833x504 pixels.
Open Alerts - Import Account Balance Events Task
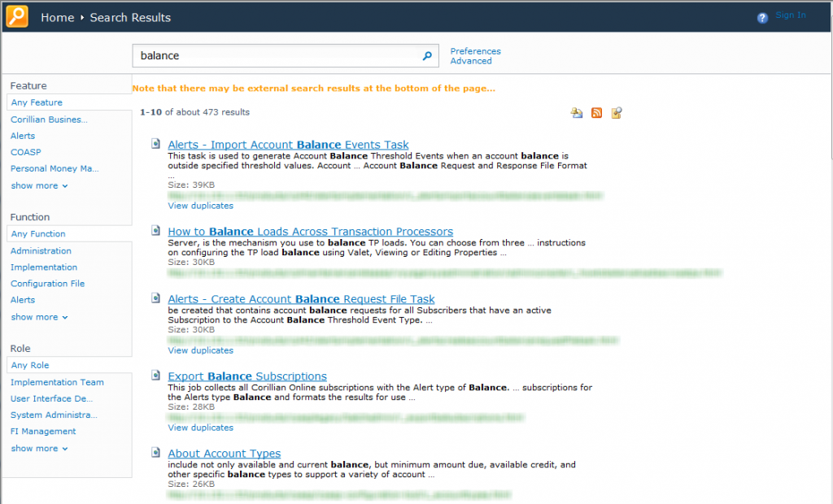(289, 145)
